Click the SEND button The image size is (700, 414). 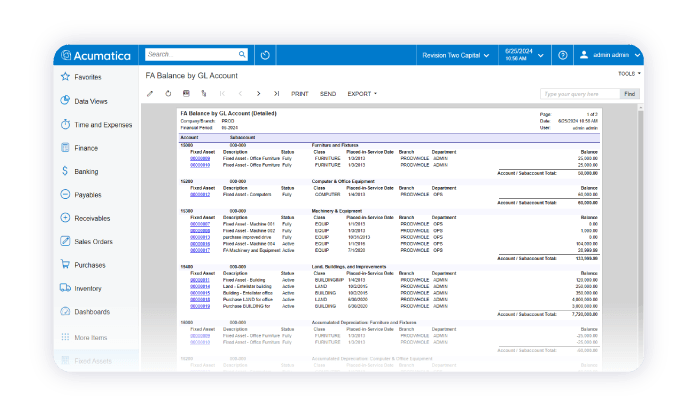pos(328,94)
